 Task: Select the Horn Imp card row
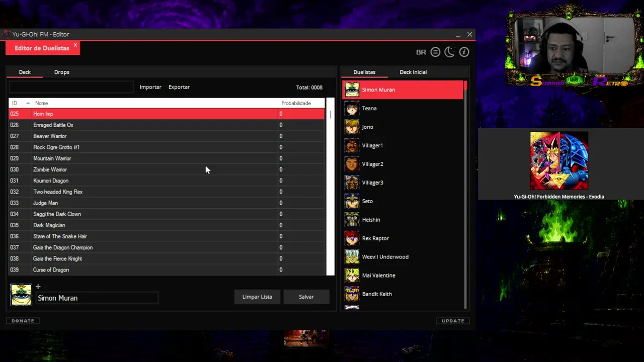point(167,114)
